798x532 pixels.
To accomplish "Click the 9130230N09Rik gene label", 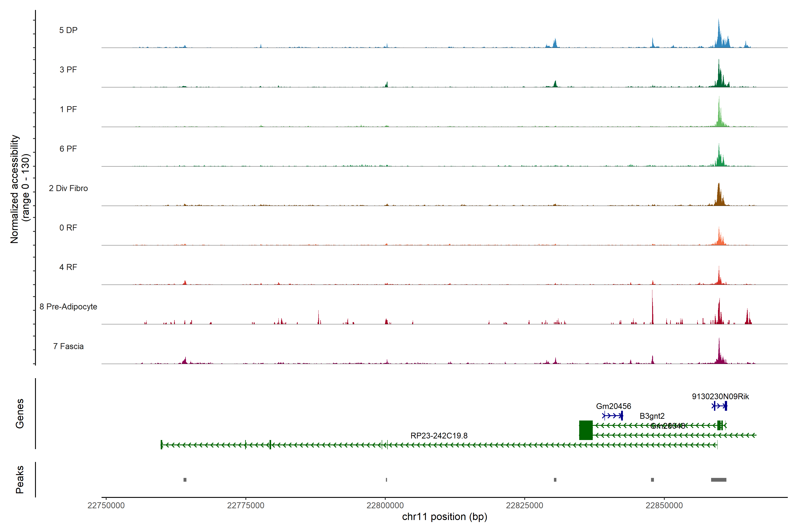I will click(x=720, y=396).
